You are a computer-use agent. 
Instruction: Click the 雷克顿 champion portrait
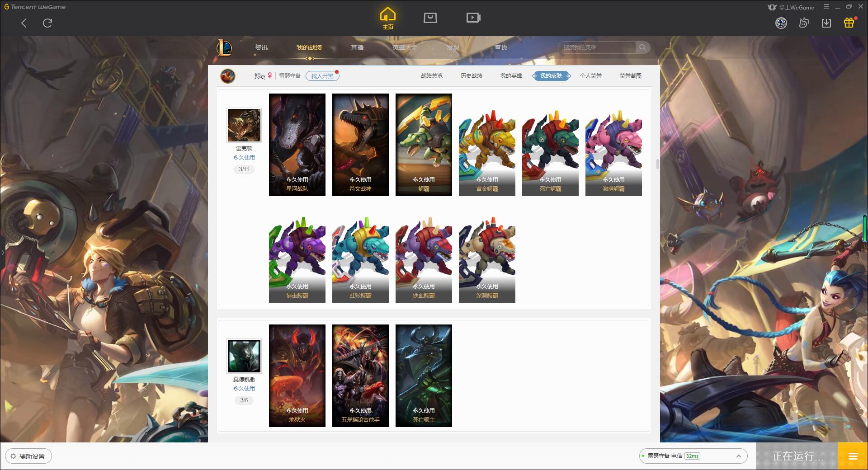click(244, 125)
